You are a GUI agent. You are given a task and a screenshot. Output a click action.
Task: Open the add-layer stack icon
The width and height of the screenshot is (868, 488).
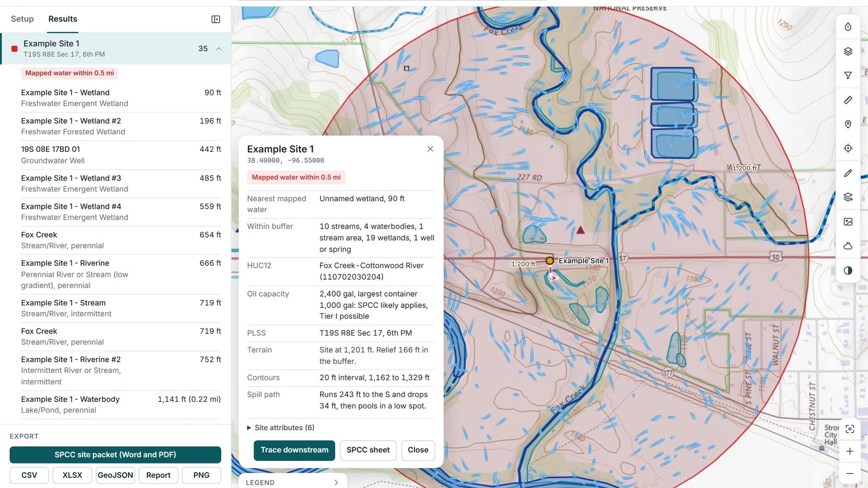pyautogui.click(x=848, y=197)
